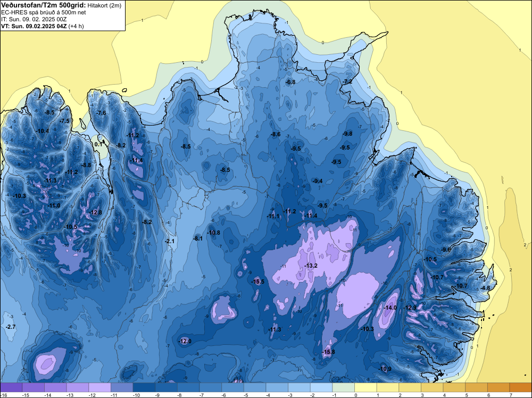
Task: Click the -11.0 temperature label
Action: [x=54, y=205]
